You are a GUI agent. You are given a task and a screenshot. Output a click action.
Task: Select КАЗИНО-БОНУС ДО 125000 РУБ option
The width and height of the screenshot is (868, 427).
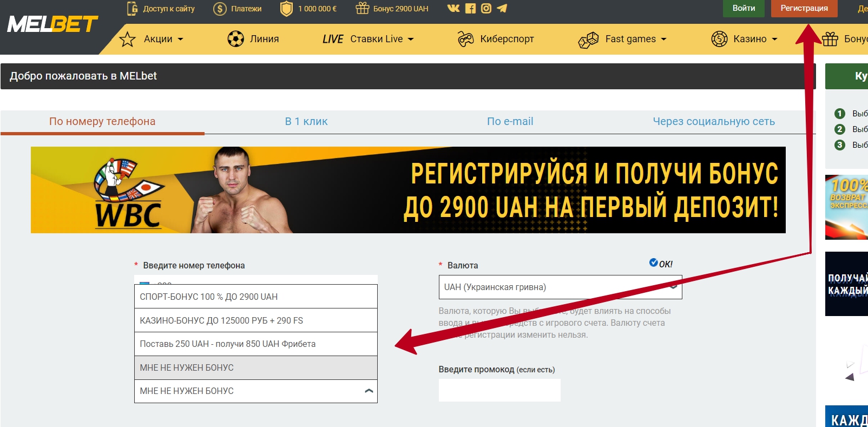pos(256,320)
